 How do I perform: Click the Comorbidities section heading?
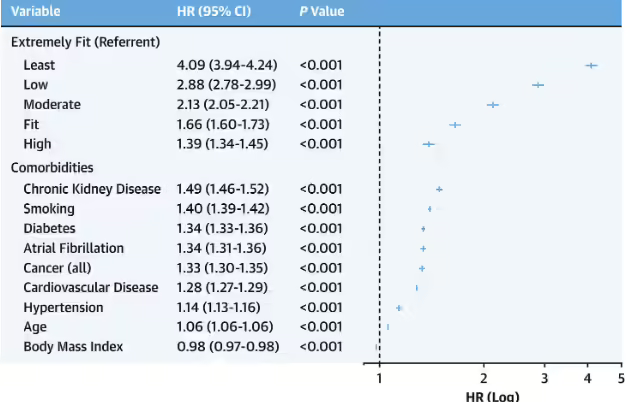tap(52, 168)
